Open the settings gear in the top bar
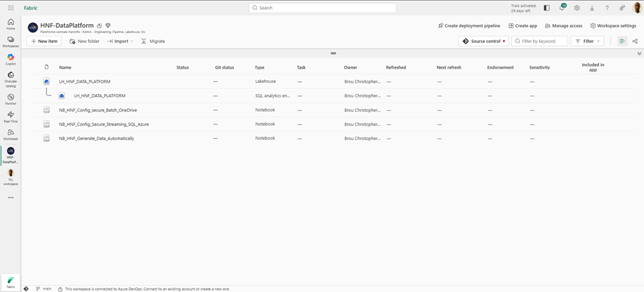The image size is (644, 292). coord(577,8)
